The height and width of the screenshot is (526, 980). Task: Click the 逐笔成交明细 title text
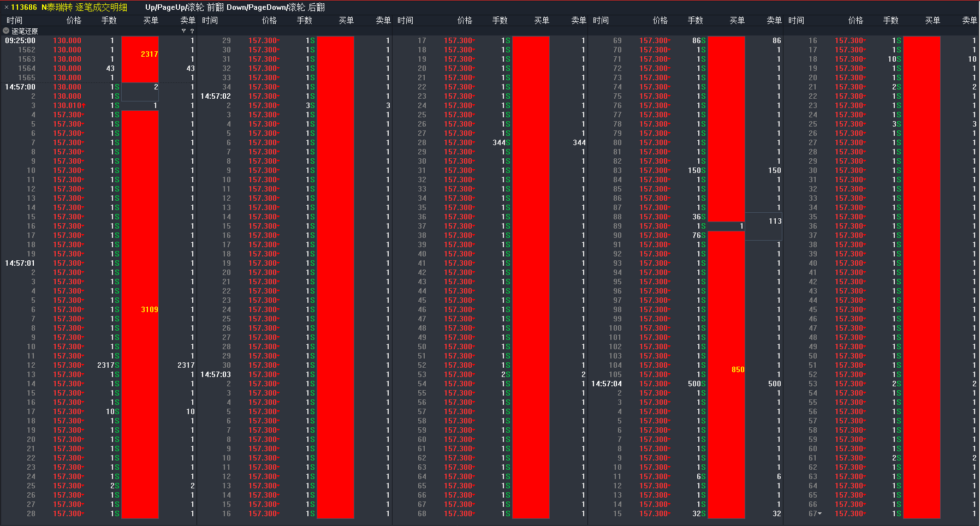[x=102, y=8]
